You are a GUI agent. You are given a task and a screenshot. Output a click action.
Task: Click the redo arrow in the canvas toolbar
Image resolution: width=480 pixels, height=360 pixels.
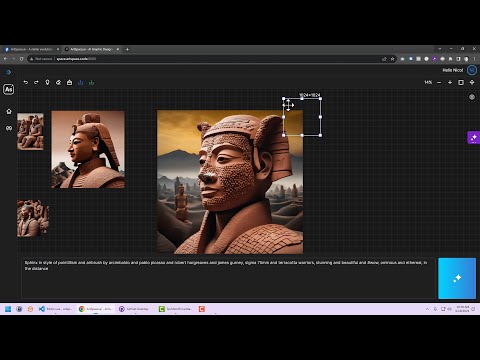coord(36,82)
